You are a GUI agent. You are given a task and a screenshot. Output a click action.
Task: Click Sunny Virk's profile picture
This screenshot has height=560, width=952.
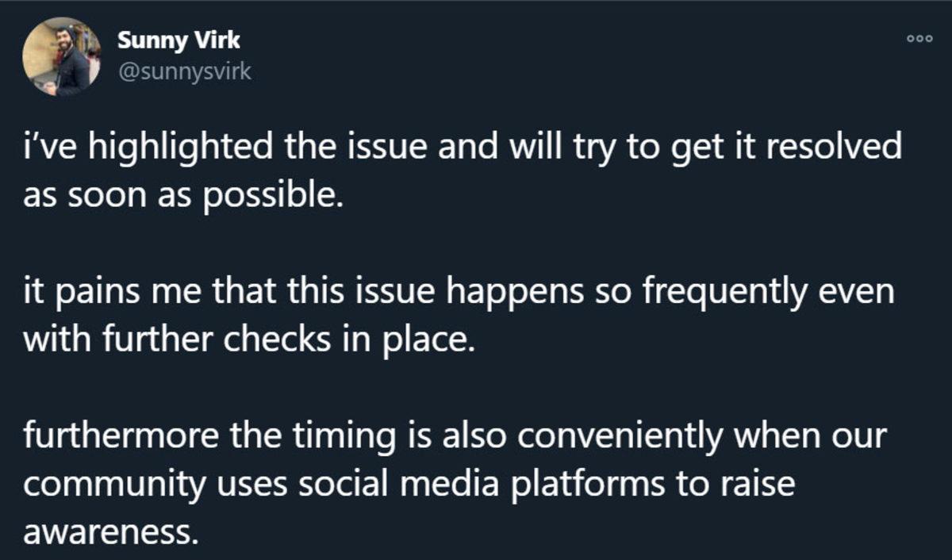62,56
